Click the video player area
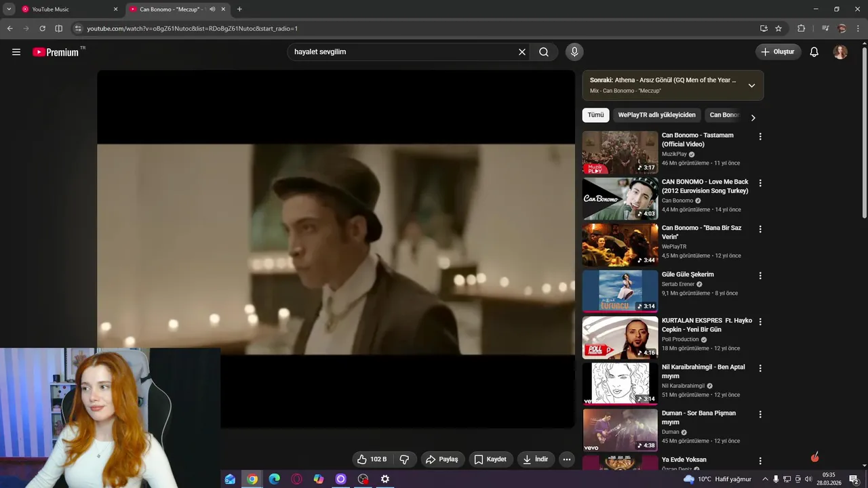The image size is (868, 488). point(336,249)
